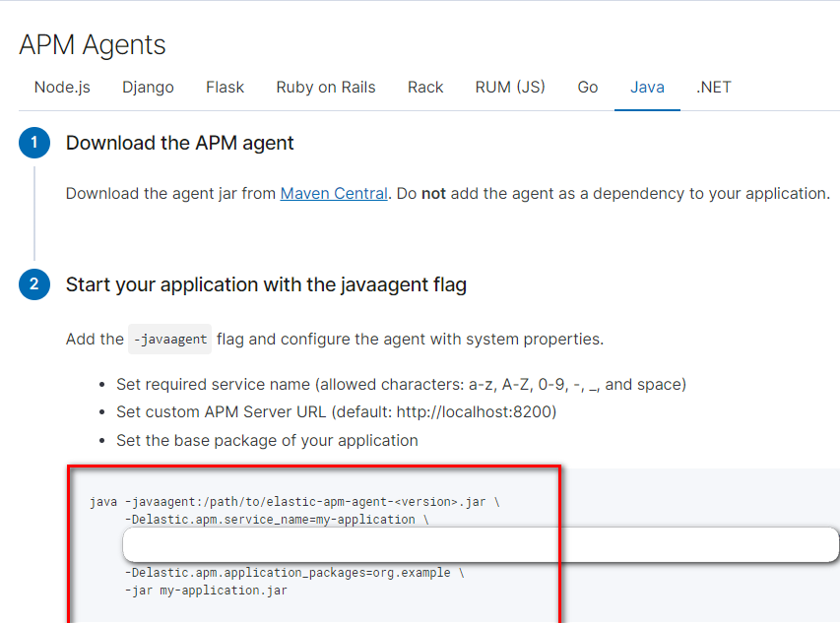Open the Rack tab
Image resolution: width=840 pixels, height=623 pixels.
pyautogui.click(x=425, y=88)
